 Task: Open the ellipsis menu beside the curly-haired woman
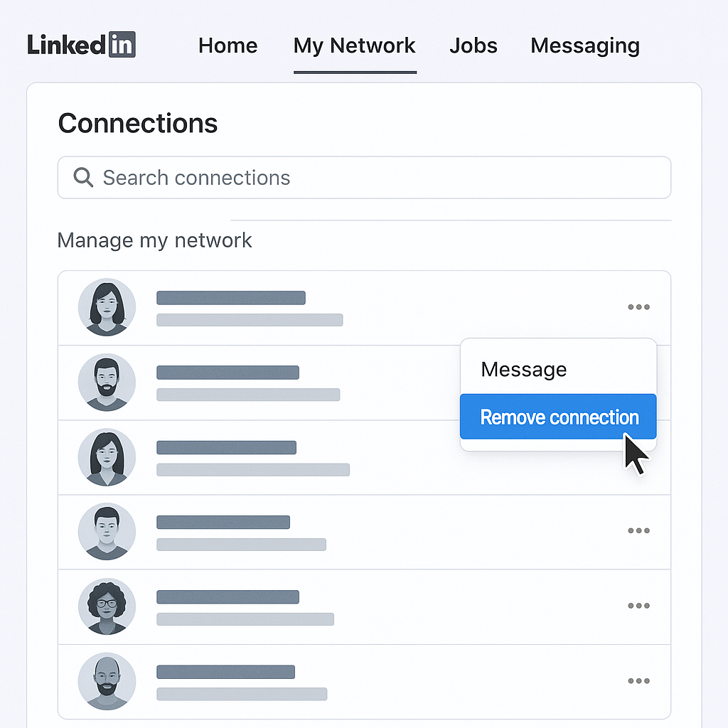click(638, 606)
